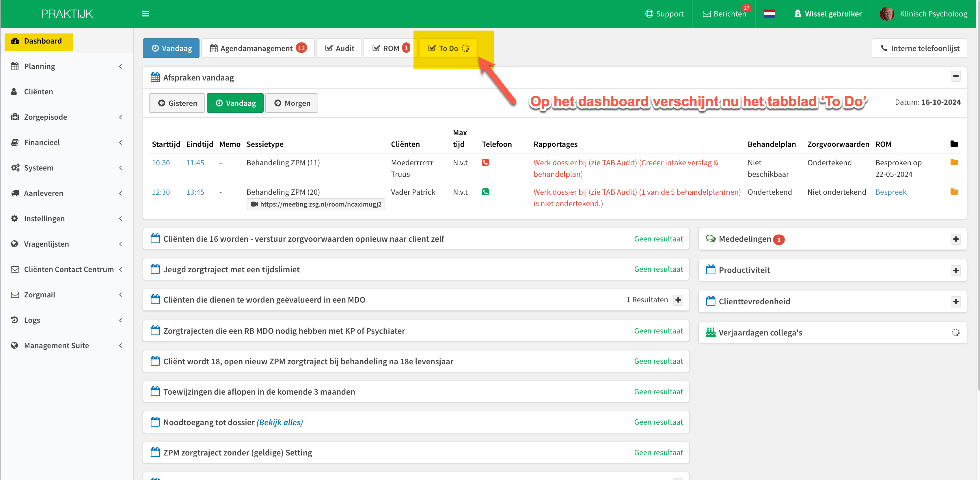Open the orange folder for Vader Patrick
This screenshot has width=980, height=480.
pyautogui.click(x=954, y=192)
